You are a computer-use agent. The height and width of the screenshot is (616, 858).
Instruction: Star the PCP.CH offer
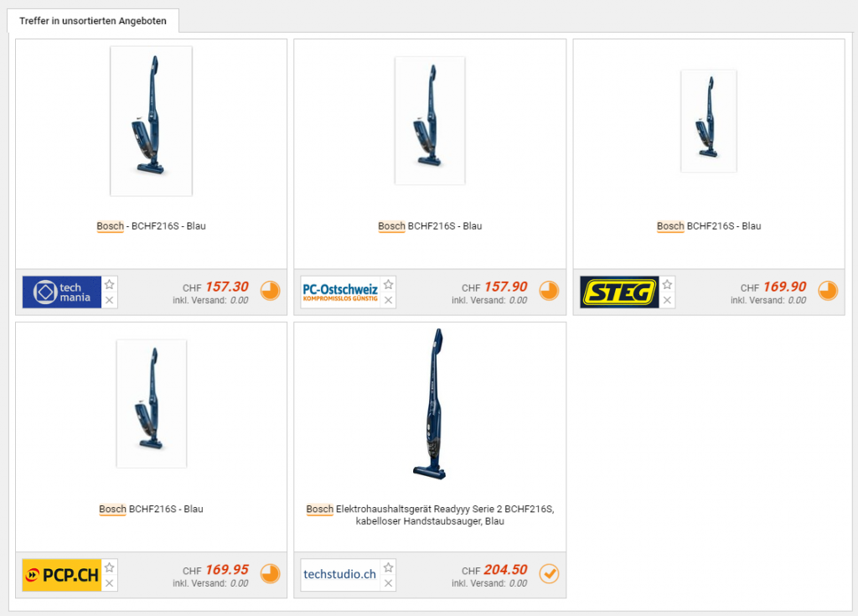click(x=110, y=567)
